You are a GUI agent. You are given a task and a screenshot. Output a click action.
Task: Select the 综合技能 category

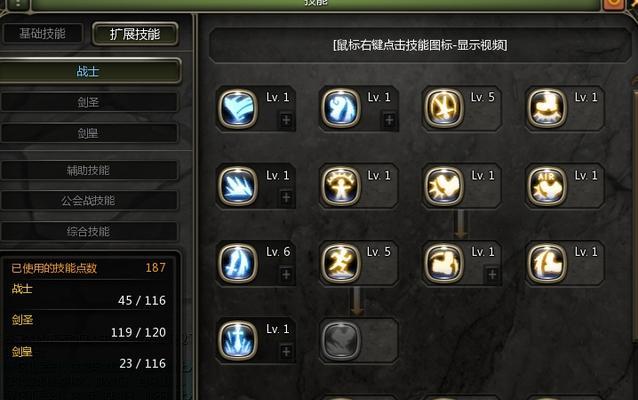(89, 232)
